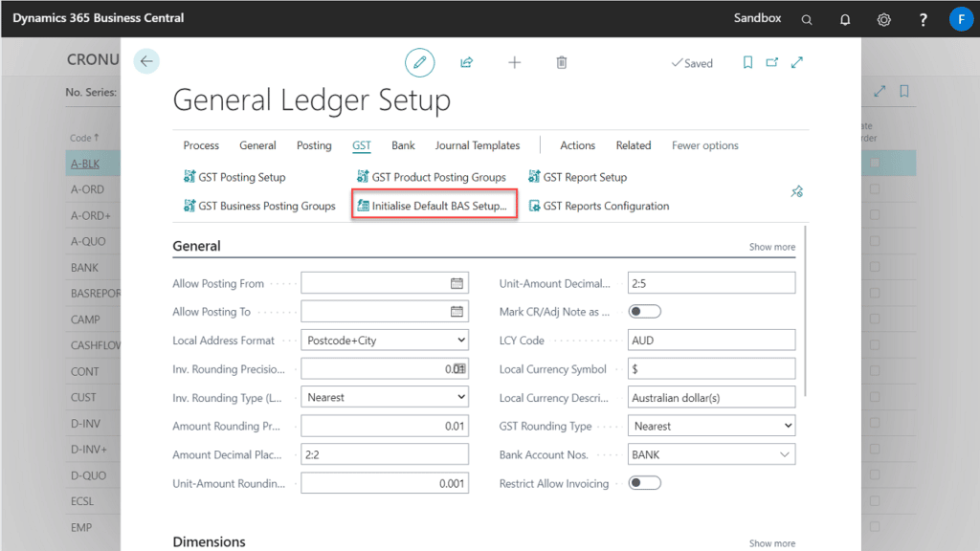
Task: Pin the GST actions bar
Action: coord(796,191)
